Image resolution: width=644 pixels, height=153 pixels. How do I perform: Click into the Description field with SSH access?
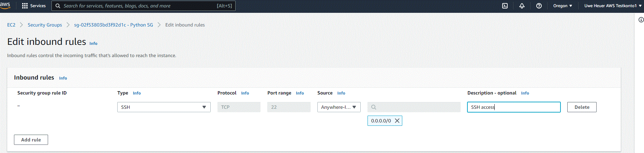pos(513,107)
